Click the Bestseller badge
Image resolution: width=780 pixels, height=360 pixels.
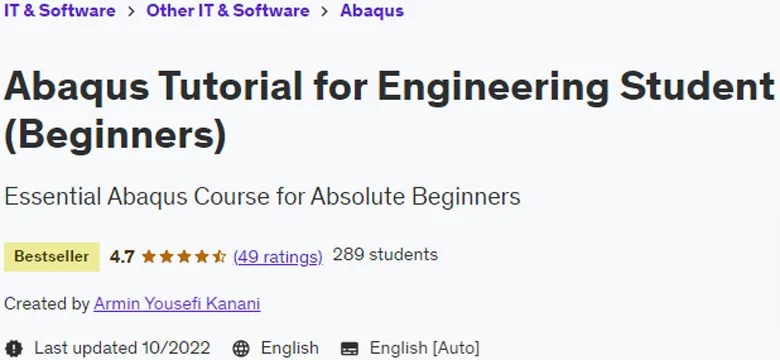click(x=52, y=257)
